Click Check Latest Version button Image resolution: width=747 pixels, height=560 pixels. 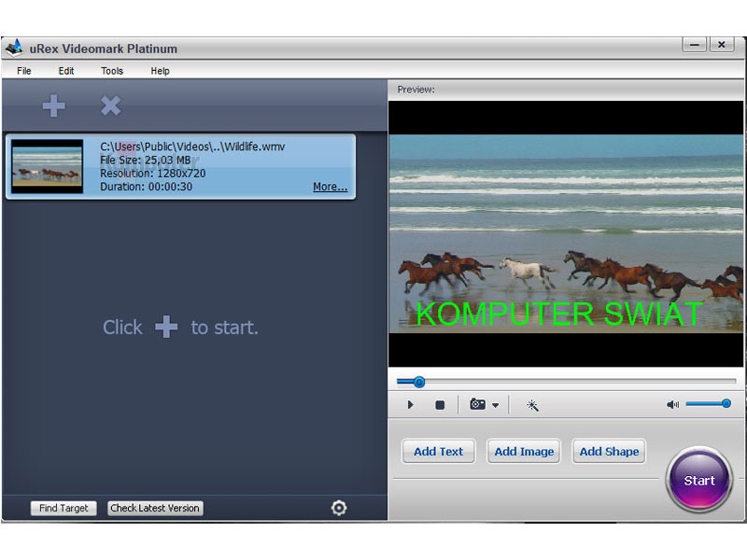[x=155, y=508]
